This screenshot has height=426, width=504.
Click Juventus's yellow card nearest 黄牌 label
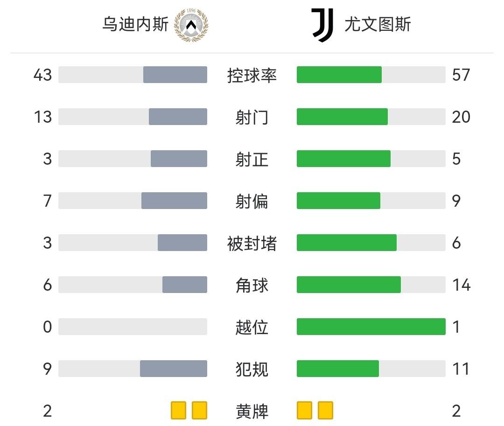point(304,411)
